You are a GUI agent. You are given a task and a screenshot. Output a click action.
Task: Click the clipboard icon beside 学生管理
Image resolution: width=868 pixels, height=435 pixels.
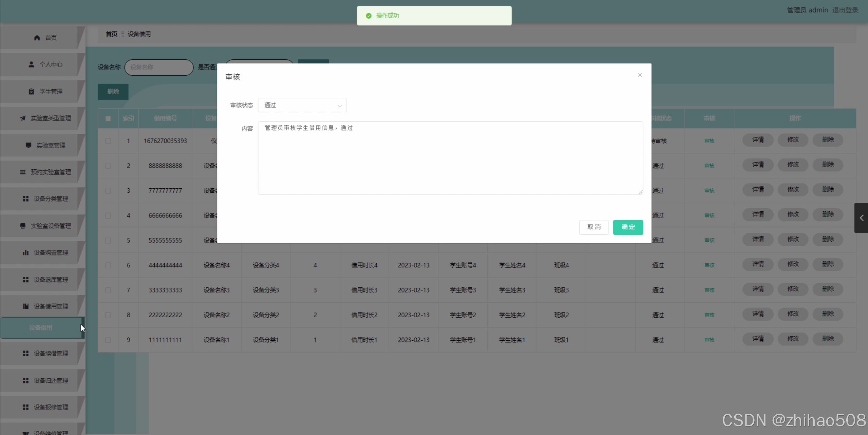pyautogui.click(x=31, y=92)
